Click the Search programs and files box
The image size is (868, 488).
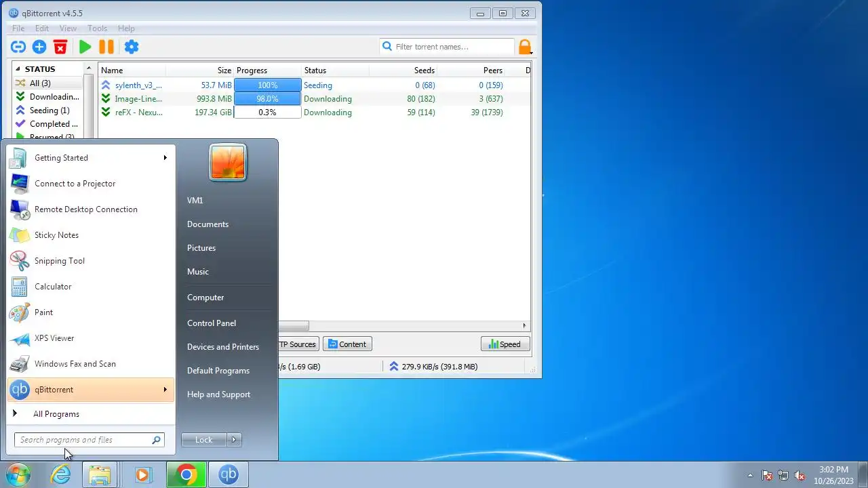[90, 440]
